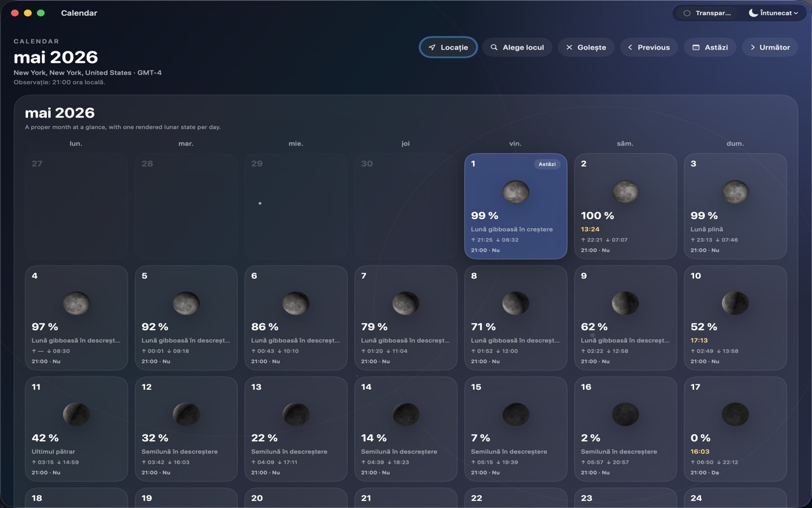The image size is (812, 508).
Task: Click the dum. weekday header
Action: tap(735, 144)
